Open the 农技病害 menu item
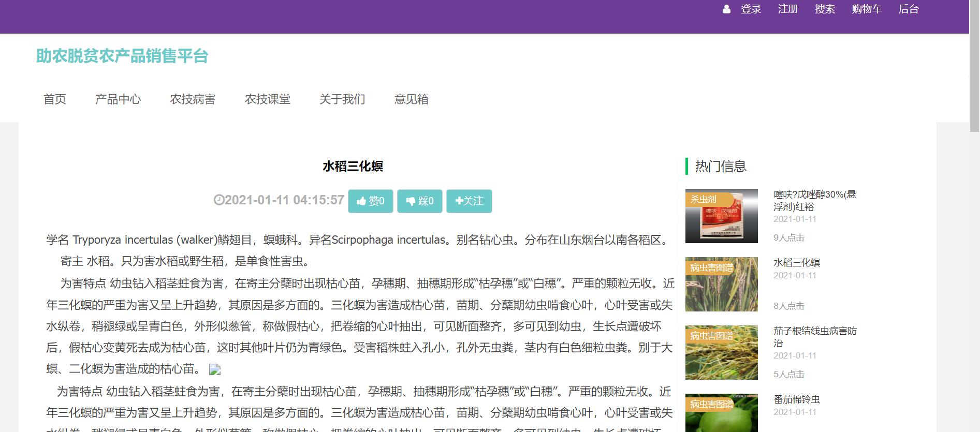This screenshot has width=980, height=432. (193, 99)
